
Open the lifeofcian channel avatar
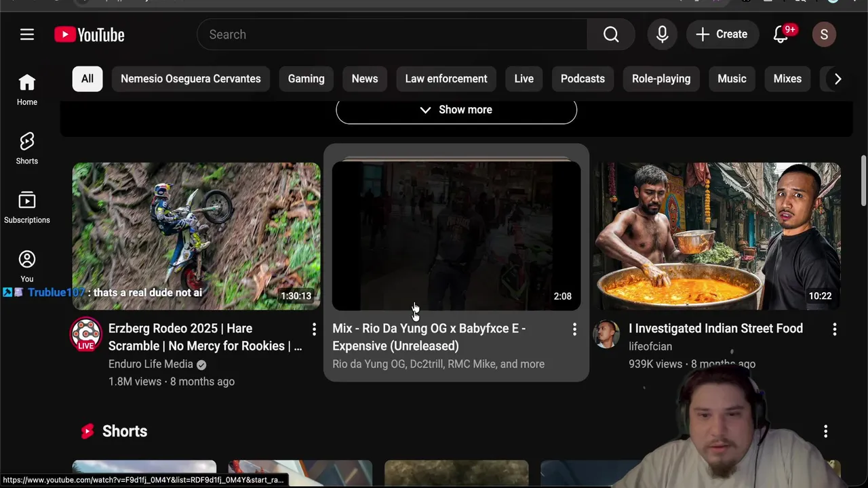pyautogui.click(x=606, y=334)
